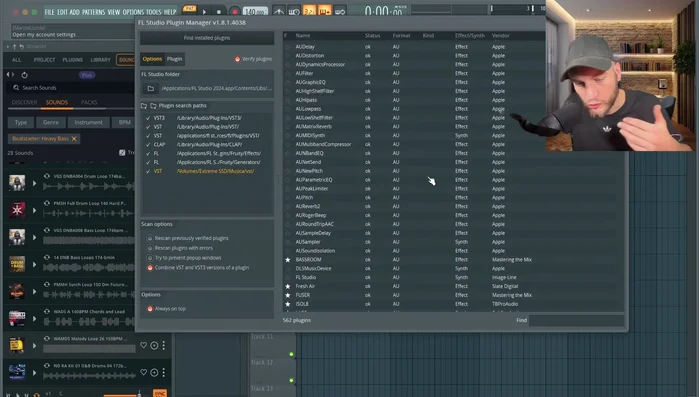This screenshot has width=699, height=397.
Task: Click the metronome icon in the toolbar
Action: point(279,11)
